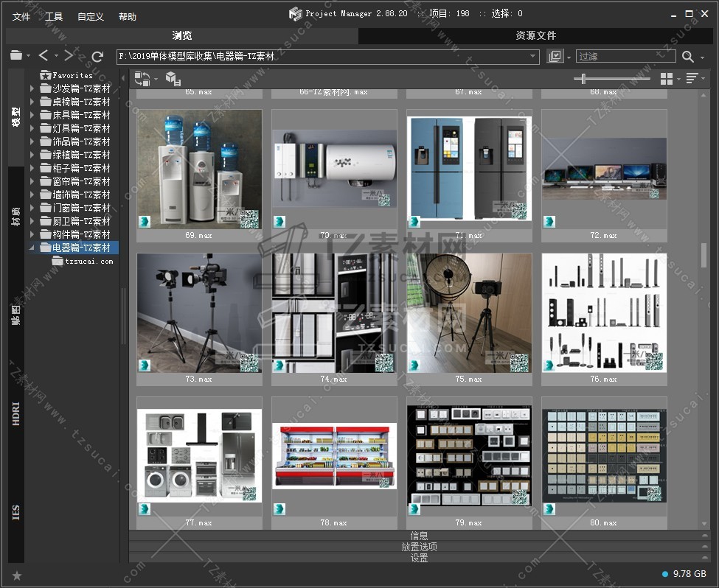This screenshot has height=588, width=719.
Task: Click the refresh folder icon
Action: pos(97,56)
